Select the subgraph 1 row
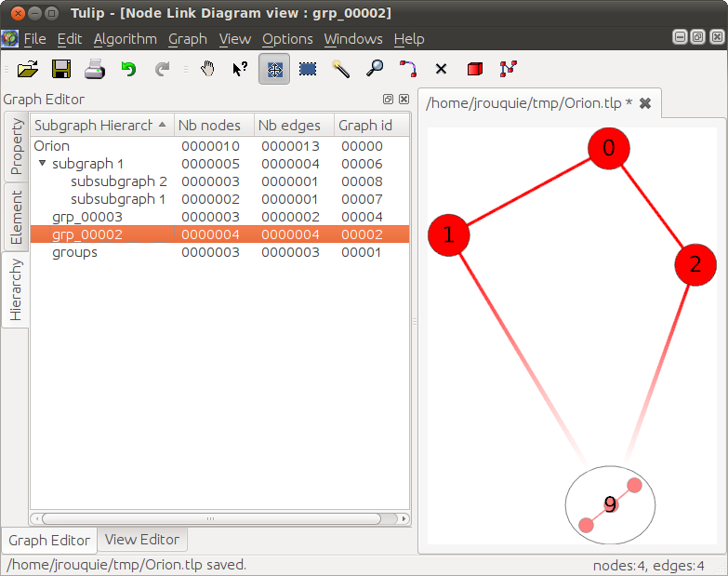The image size is (728, 576). click(x=219, y=164)
